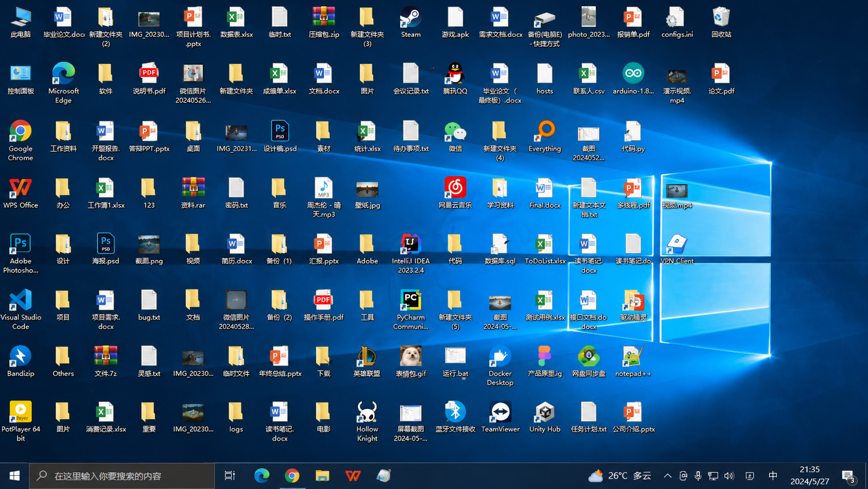Open the Windows Start menu

[15, 475]
